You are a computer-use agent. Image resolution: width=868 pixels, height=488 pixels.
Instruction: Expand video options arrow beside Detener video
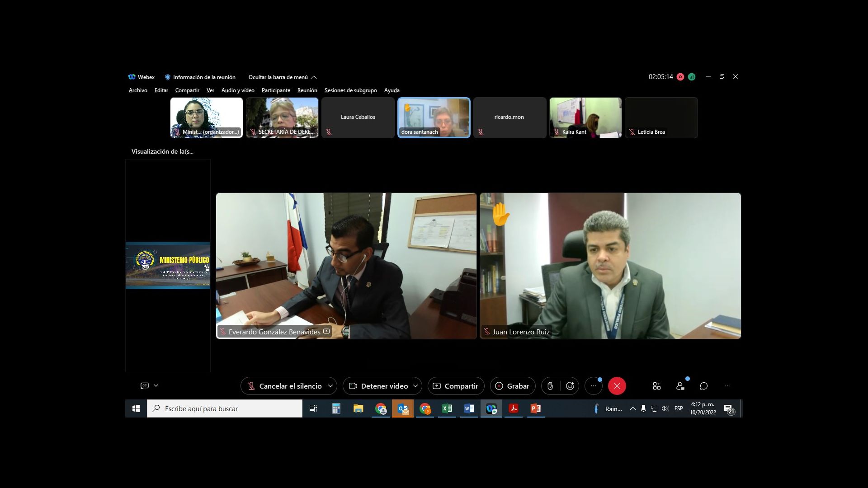click(x=415, y=386)
